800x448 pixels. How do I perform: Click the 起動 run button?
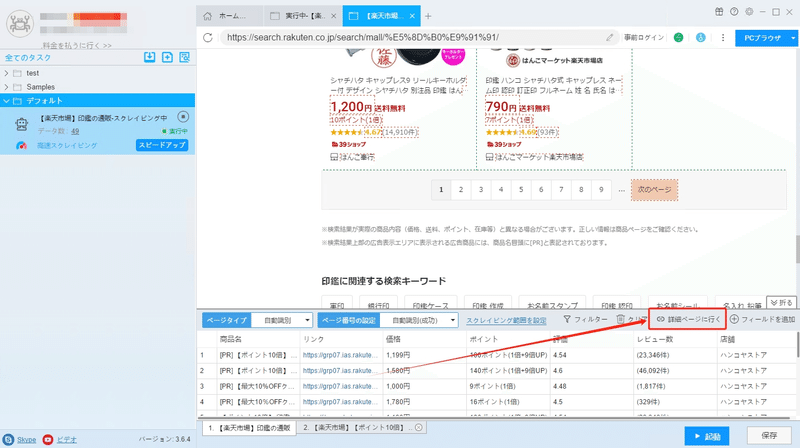tap(707, 436)
